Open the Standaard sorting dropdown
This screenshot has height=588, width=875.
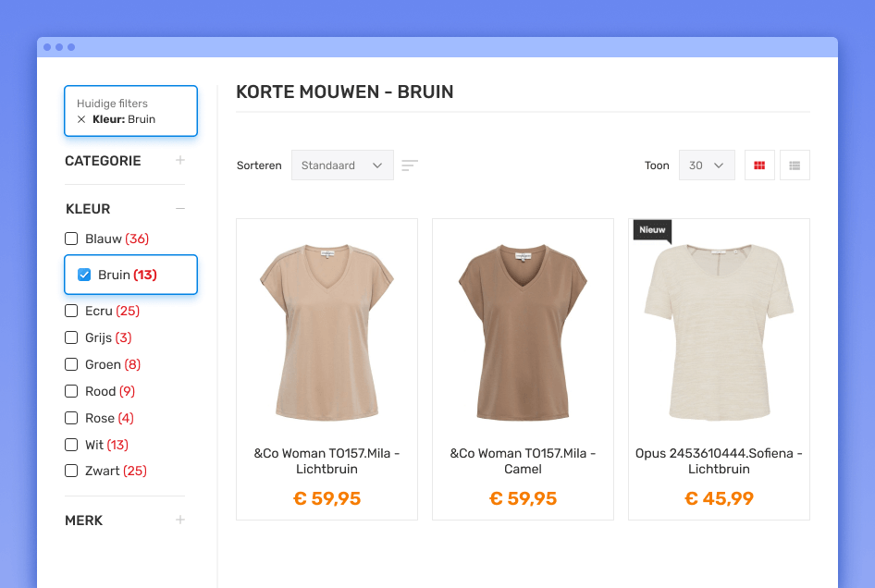tap(342, 165)
